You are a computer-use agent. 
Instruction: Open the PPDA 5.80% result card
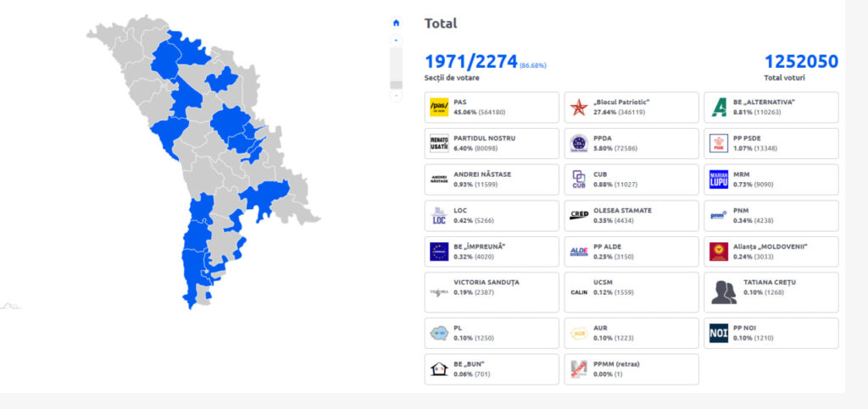(632, 143)
